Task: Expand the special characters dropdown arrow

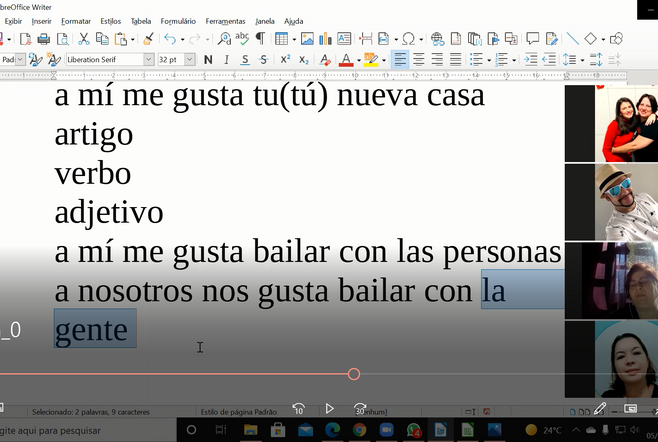Action: click(421, 39)
